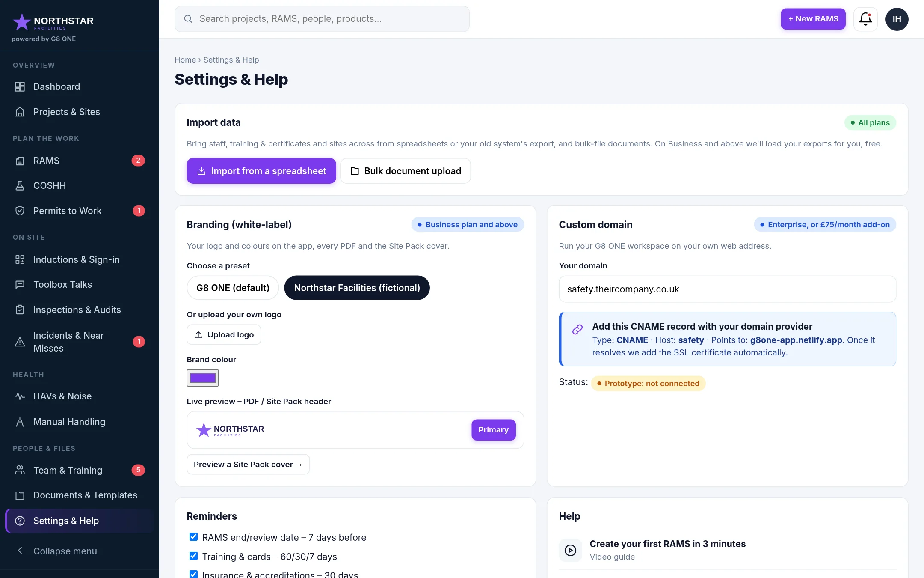The image size is (924, 578).
Task: Click the Permits to Work shield icon
Action: [x=20, y=211]
